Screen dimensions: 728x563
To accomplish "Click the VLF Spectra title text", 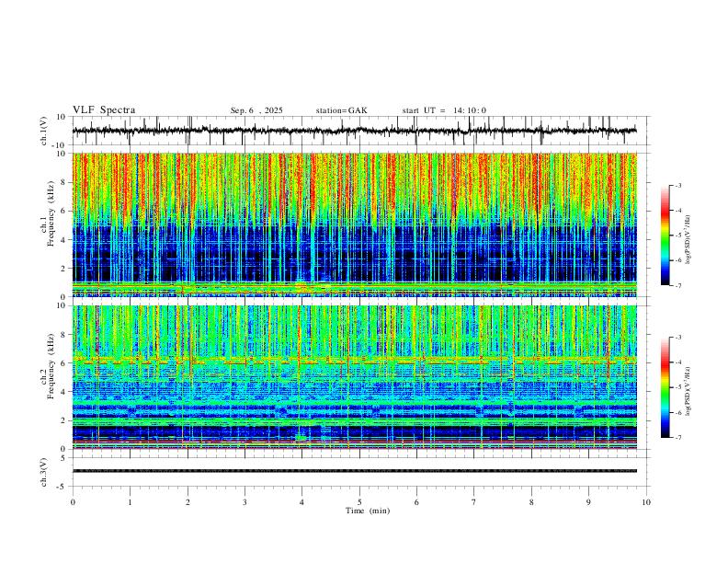I will click(104, 110).
